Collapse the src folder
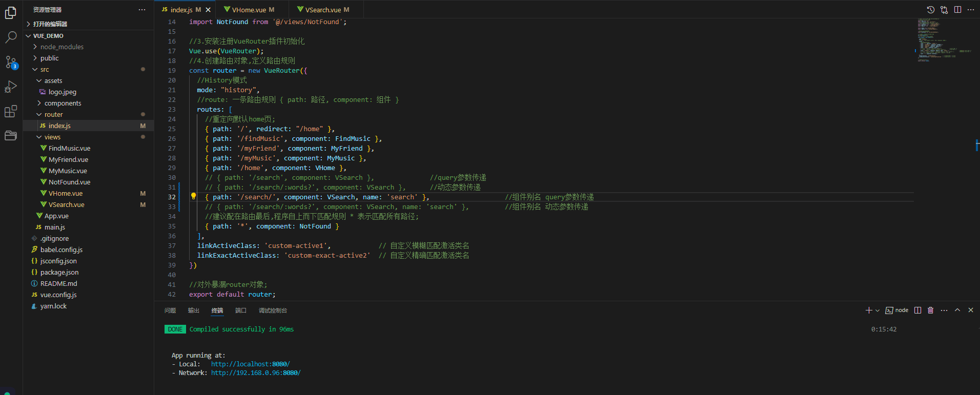This screenshot has height=395, width=980. 89,70
